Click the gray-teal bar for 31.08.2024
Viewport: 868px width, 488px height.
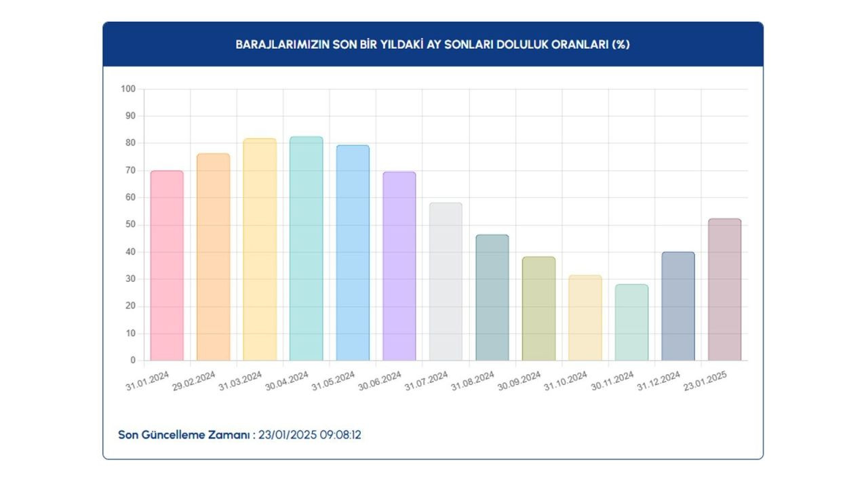[x=492, y=298]
